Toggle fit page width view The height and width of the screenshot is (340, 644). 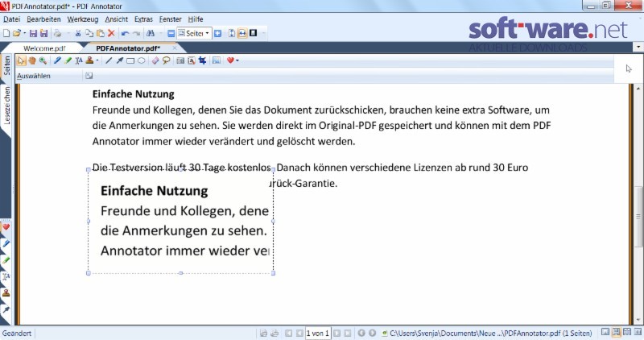pos(242,33)
